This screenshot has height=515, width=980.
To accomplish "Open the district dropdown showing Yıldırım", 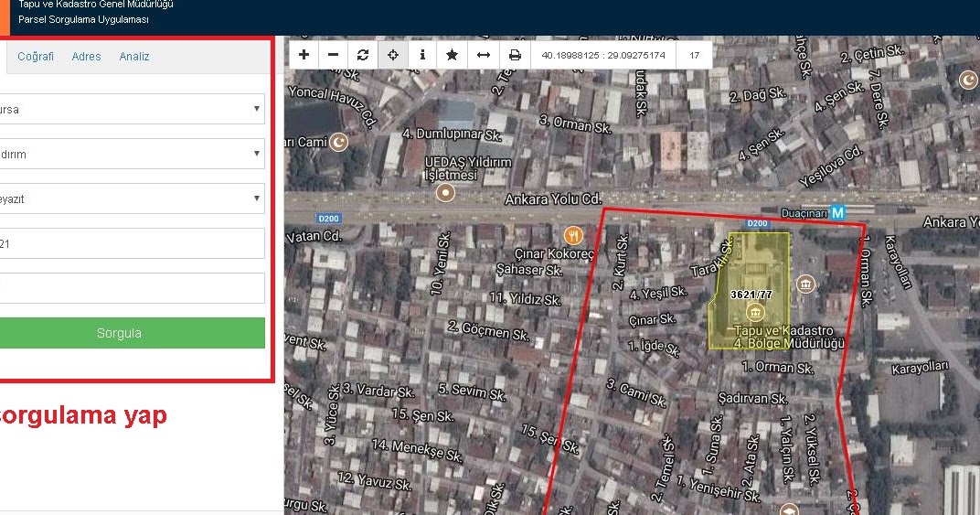I will tap(132, 154).
